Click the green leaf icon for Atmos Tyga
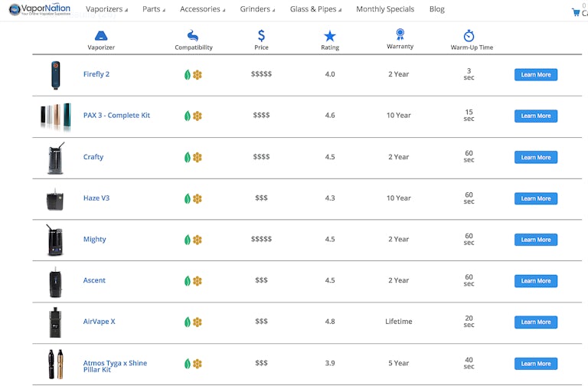This screenshot has width=588, height=386. coord(188,364)
